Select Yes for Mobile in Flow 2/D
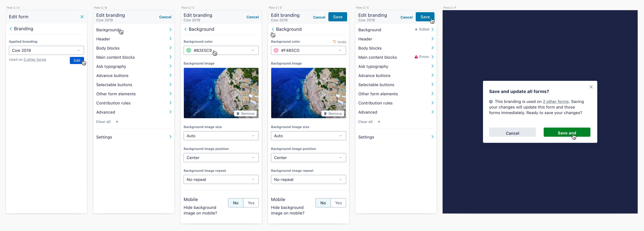 point(338,203)
